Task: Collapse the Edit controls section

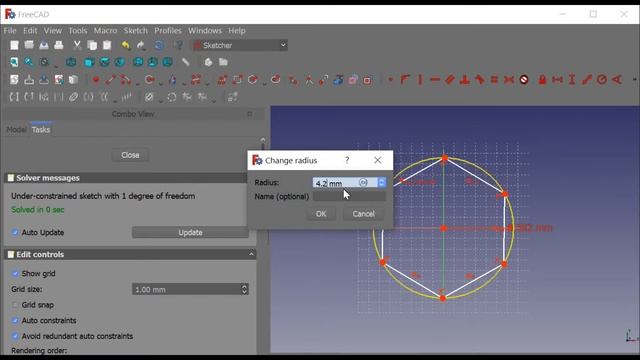Action: (x=251, y=254)
